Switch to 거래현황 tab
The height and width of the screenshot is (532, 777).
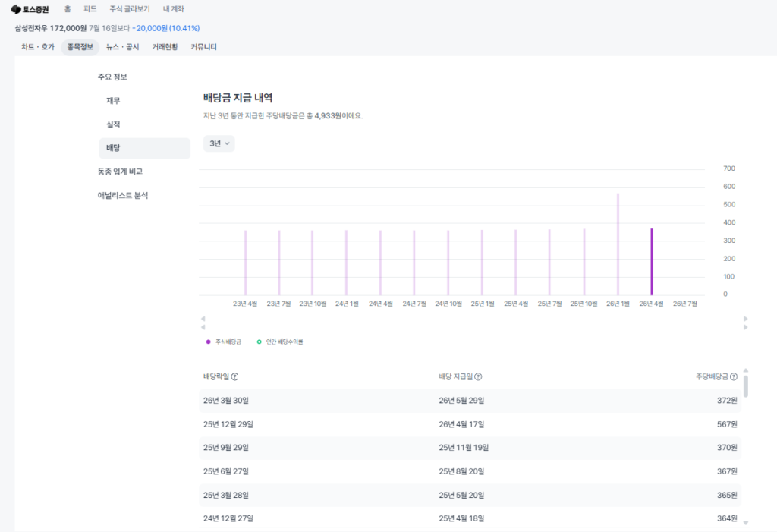(x=165, y=47)
